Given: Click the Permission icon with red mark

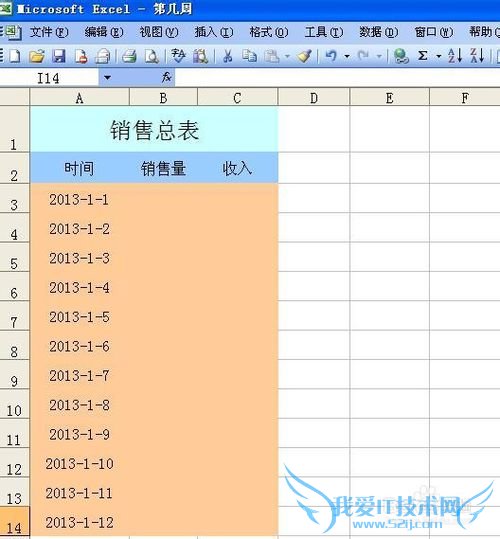Looking at the screenshot, I should pyautogui.click(x=81, y=56).
